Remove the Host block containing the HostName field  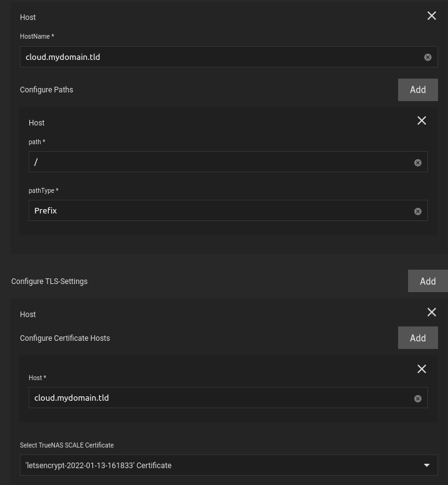tap(432, 16)
